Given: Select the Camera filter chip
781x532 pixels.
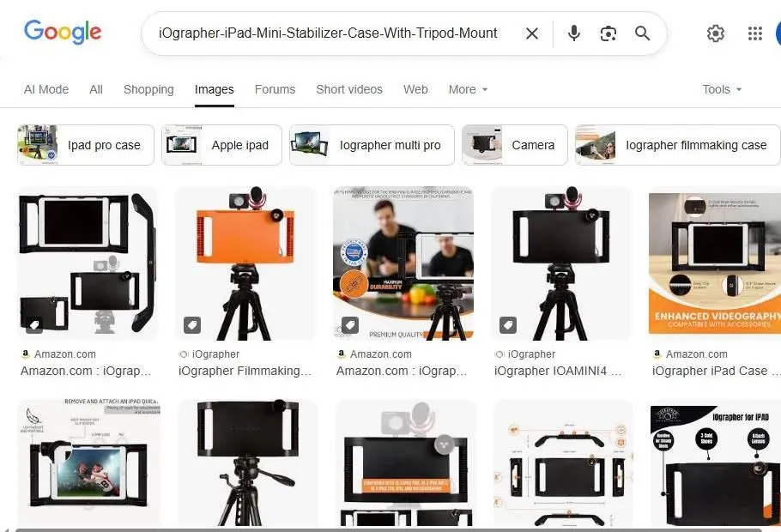Looking at the screenshot, I should click(x=514, y=145).
